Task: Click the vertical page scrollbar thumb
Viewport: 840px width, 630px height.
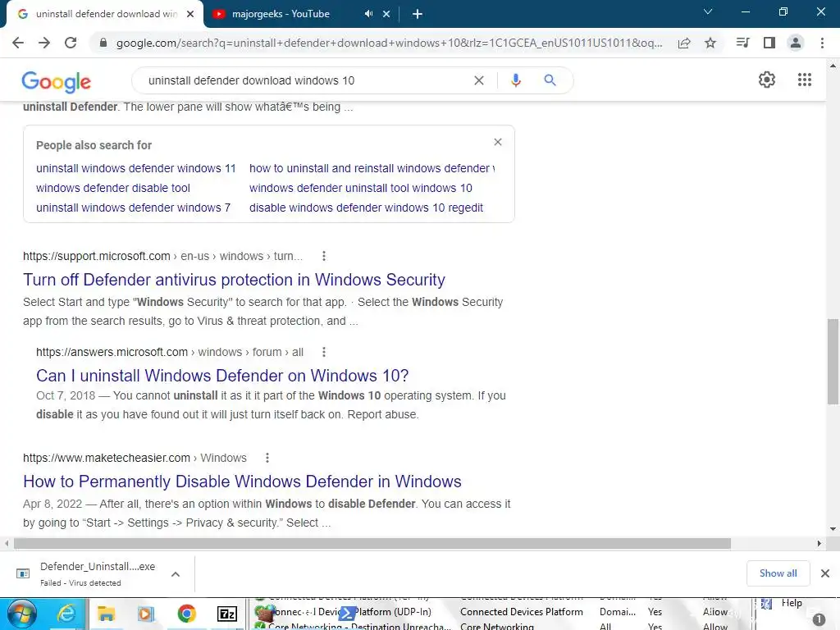Action: click(833, 362)
